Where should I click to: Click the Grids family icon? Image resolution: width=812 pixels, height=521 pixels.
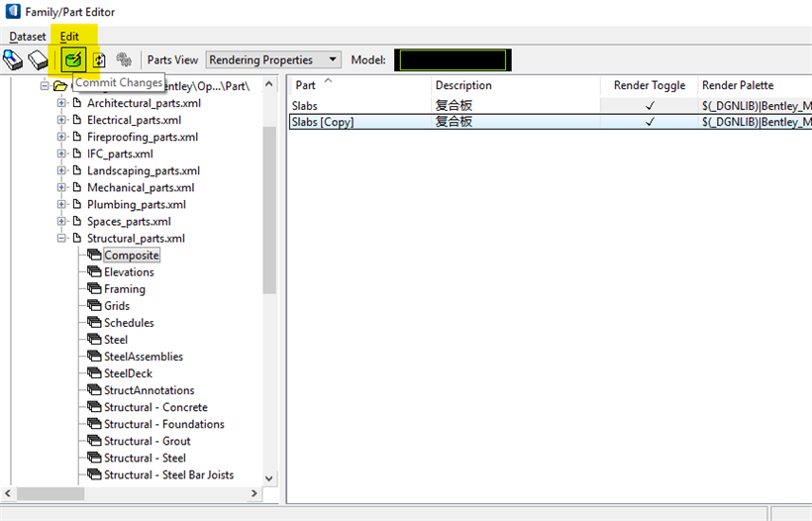click(94, 305)
